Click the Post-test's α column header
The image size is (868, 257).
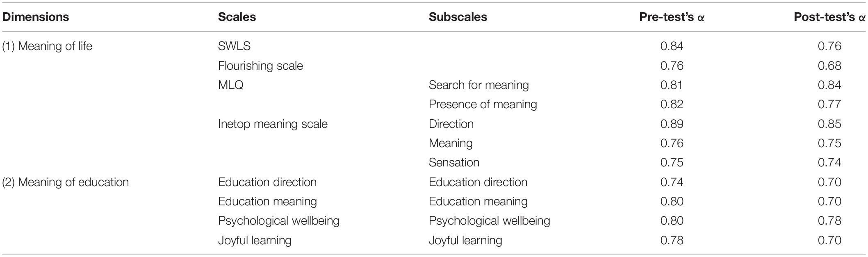[830, 17]
